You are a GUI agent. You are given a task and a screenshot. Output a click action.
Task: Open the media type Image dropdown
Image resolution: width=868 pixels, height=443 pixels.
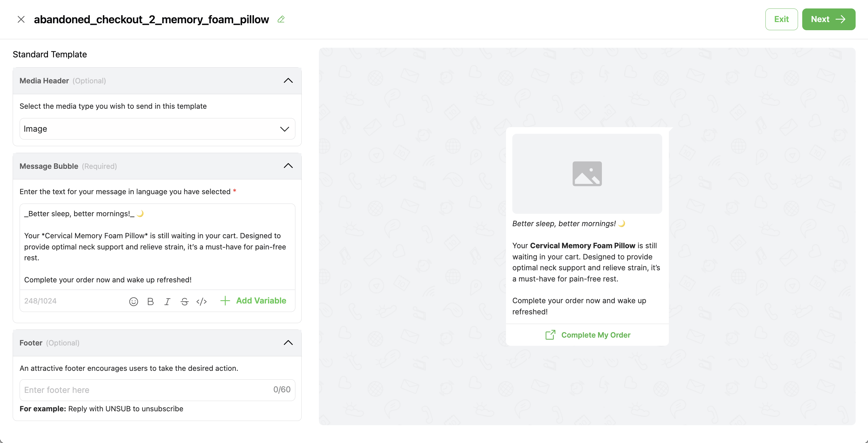point(157,129)
